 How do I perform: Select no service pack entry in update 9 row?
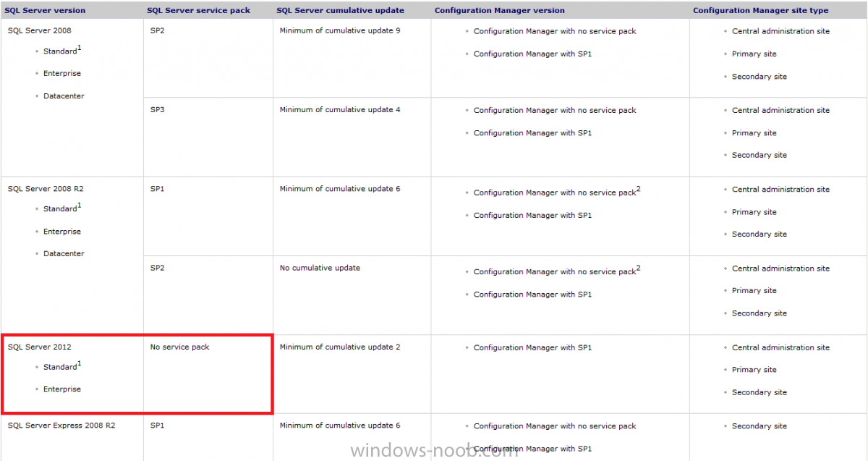pyautogui.click(x=555, y=31)
